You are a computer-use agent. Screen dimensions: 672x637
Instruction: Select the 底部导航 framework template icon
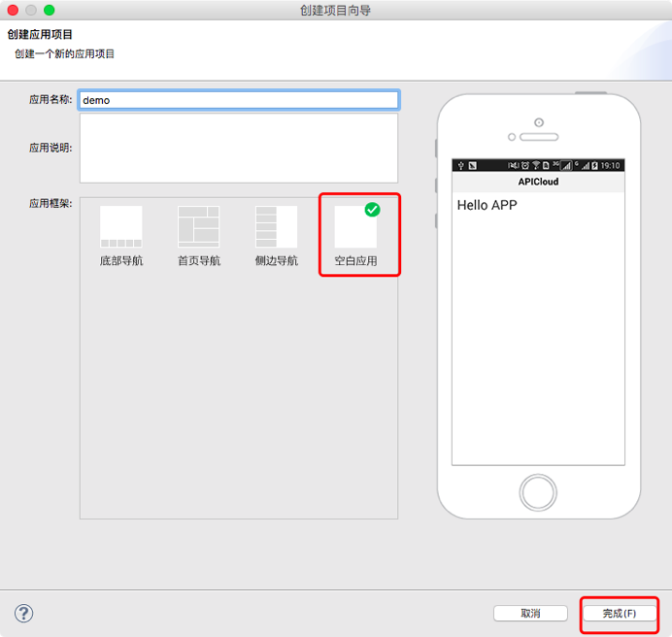(120, 226)
